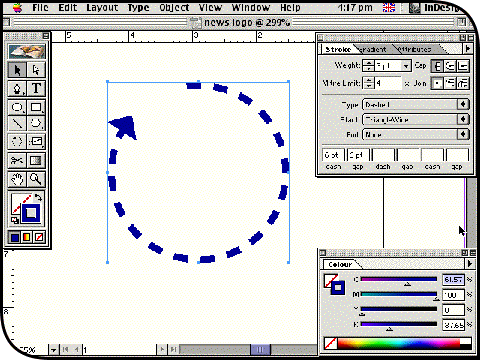Choose the butt cap style

pyautogui.click(x=437, y=66)
